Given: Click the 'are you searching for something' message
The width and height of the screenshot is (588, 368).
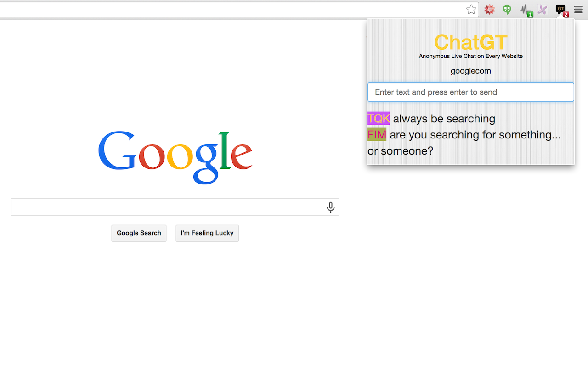Looking at the screenshot, I should [464, 143].
